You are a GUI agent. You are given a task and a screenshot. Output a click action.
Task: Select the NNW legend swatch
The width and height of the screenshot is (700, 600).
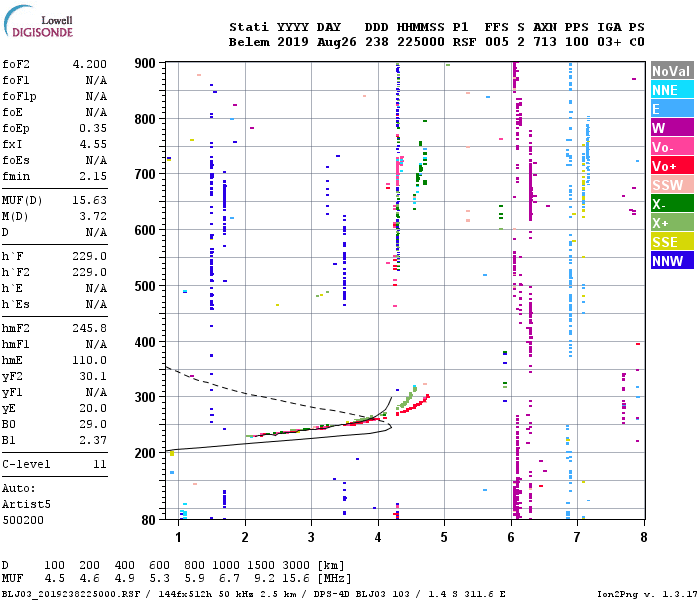point(672,260)
